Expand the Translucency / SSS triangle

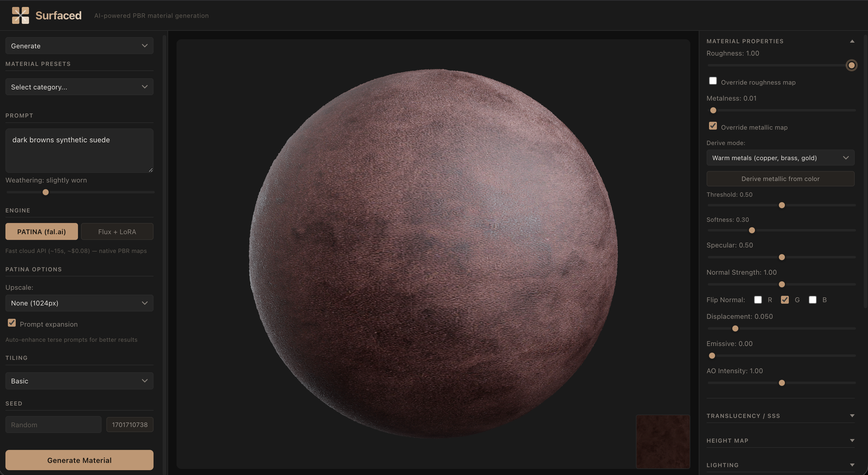pyautogui.click(x=852, y=416)
